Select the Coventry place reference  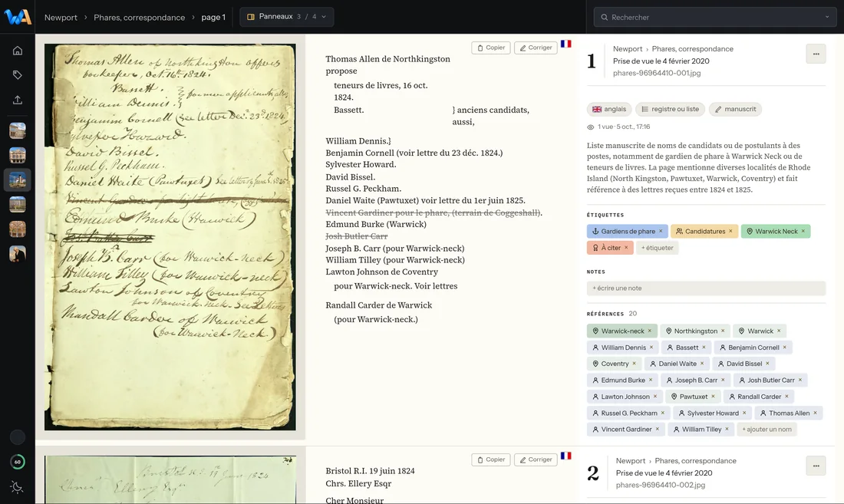(615, 364)
